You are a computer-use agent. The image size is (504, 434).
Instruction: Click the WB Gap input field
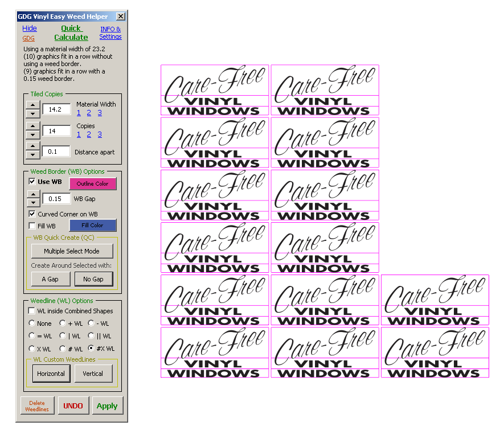coord(56,199)
